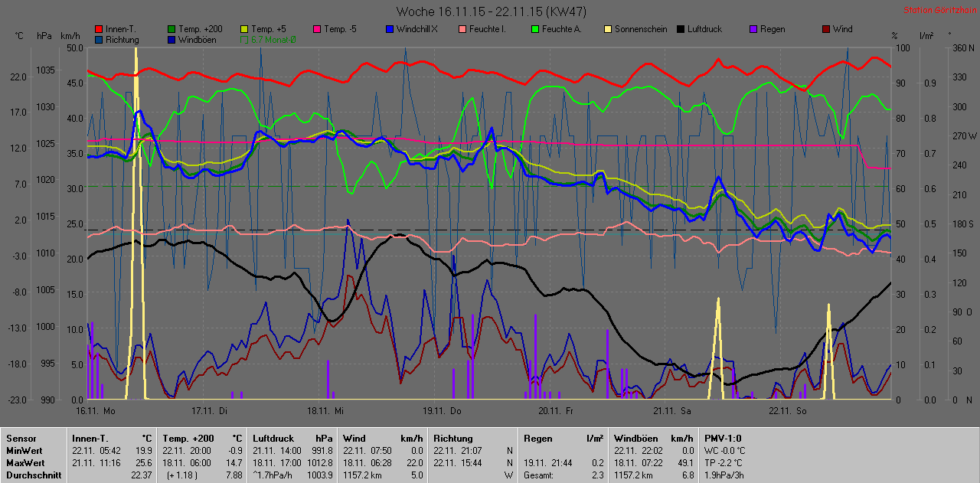This screenshot has width=980, height=483.
Task: Click the bright green Feuchte A. legend swatch
Action: (x=536, y=29)
